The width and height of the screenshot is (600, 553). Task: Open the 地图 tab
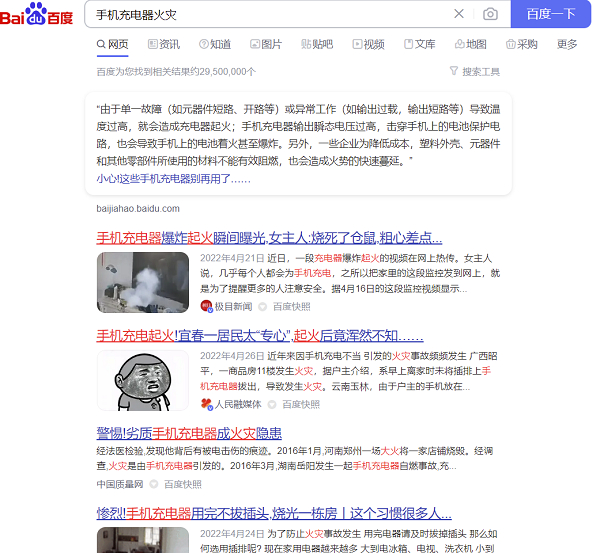coord(471,44)
